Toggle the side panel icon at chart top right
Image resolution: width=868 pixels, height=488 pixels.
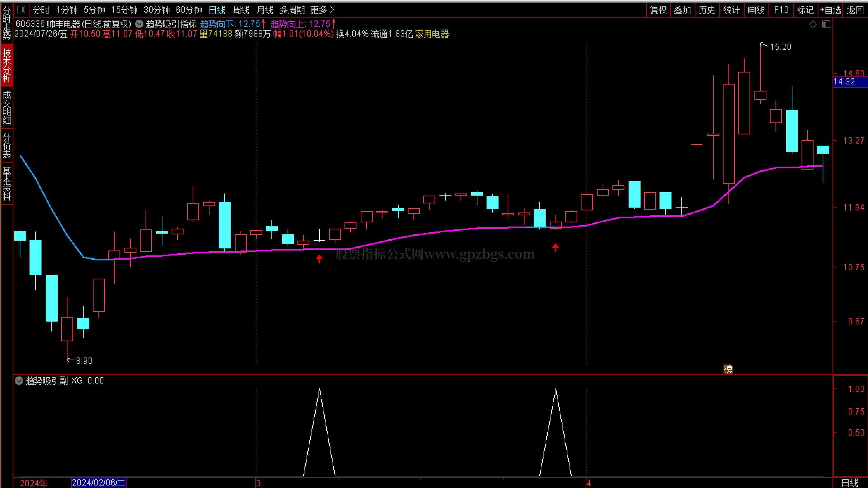click(826, 24)
